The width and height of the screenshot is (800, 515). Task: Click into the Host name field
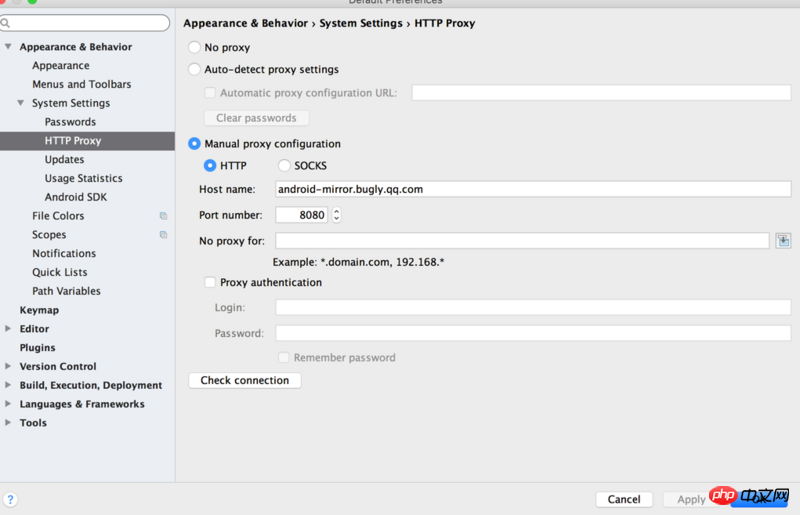pos(533,189)
